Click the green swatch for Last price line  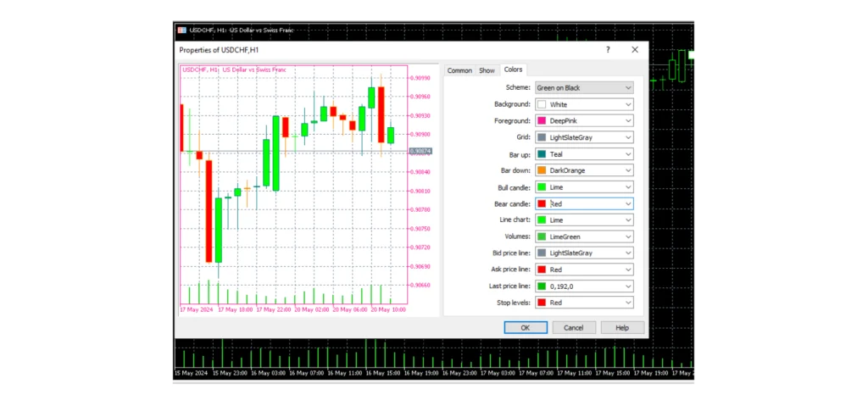(x=542, y=286)
